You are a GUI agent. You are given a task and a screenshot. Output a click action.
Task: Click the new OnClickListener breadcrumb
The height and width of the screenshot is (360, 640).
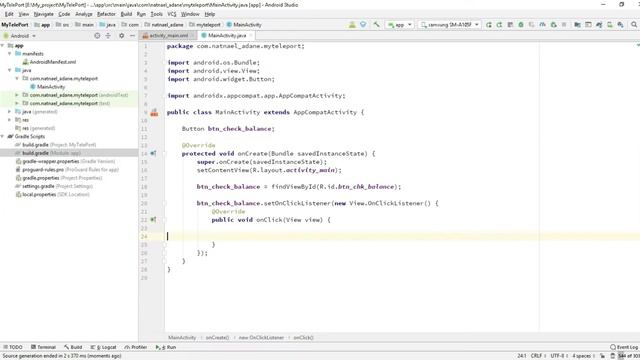[261, 338]
